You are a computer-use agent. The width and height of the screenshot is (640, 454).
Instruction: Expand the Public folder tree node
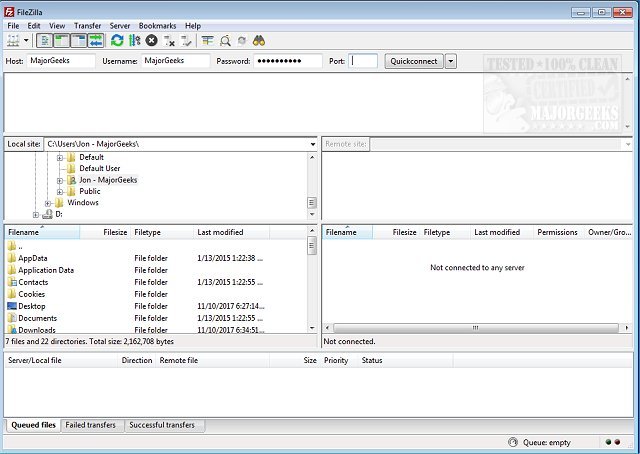pyautogui.click(x=60, y=191)
